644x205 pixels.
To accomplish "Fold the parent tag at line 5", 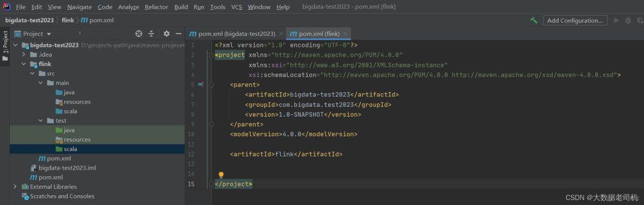I will tap(211, 85).
